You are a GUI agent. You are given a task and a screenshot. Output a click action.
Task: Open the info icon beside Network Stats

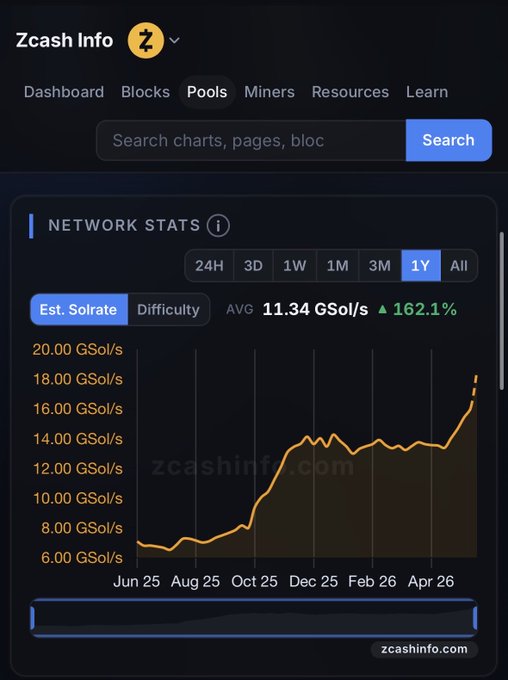pyautogui.click(x=218, y=226)
